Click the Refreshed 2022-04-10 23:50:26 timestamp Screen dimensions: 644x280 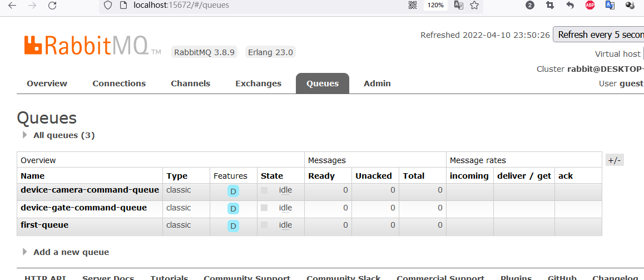pos(485,35)
